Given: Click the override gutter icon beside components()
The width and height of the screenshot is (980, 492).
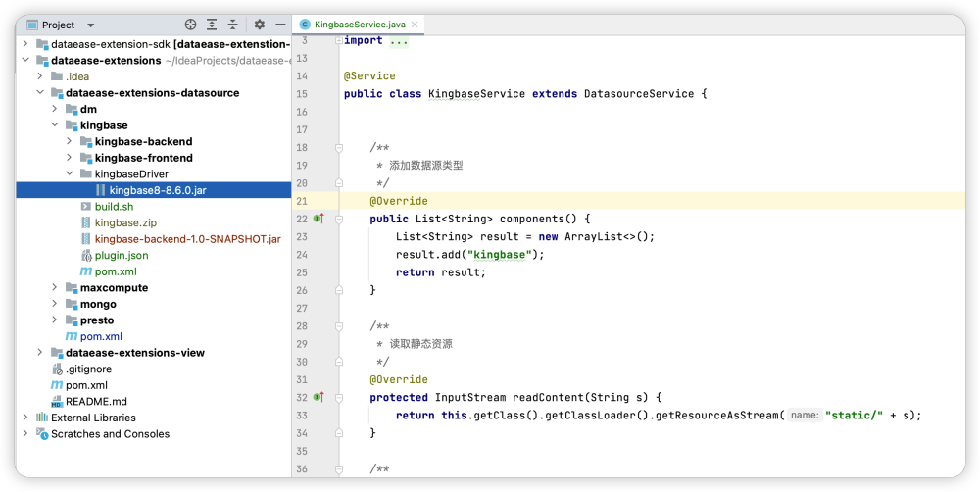Looking at the screenshot, I should [318, 219].
